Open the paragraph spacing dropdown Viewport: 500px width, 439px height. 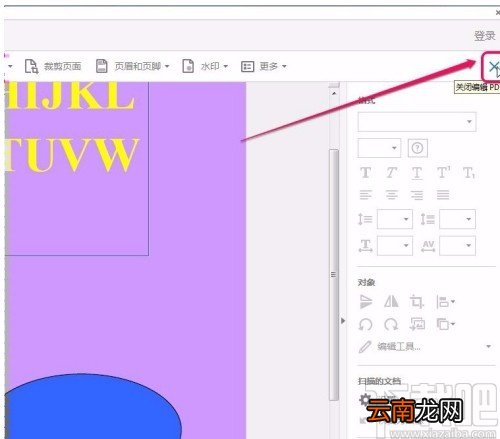pos(457,219)
